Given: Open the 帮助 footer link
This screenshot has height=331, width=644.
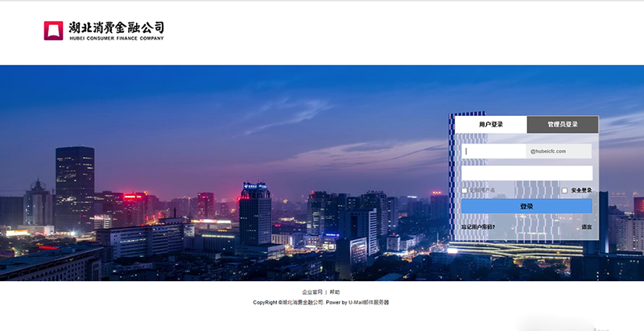Looking at the screenshot, I should (335, 292).
